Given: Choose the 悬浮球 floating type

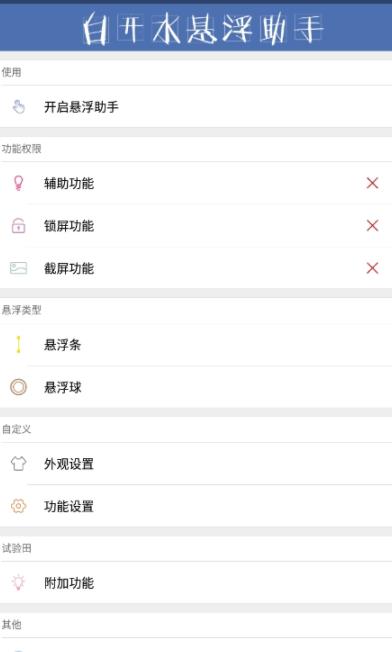Looking at the screenshot, I should [196, 387].
